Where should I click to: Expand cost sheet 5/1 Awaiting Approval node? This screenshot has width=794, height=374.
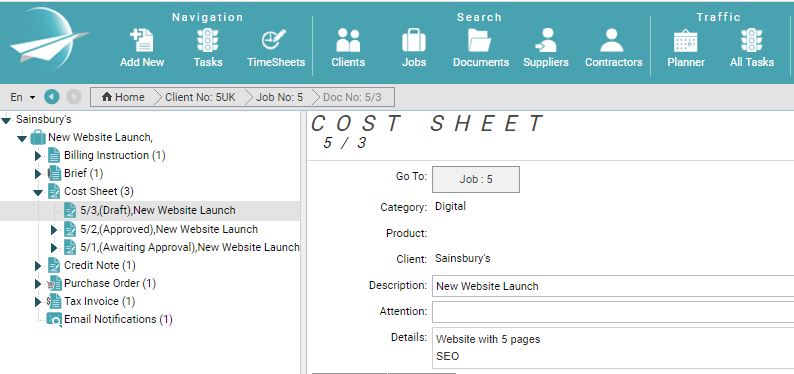[x=54, y=248]
